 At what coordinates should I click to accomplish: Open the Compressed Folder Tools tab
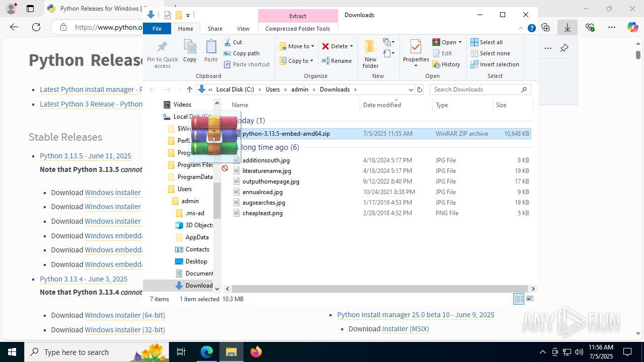(298, 29)
